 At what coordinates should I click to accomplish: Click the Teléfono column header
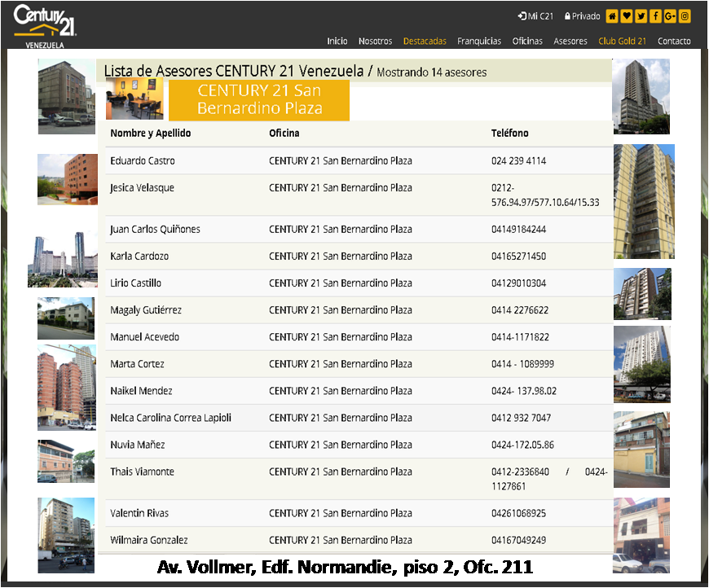tap(509, 134)
